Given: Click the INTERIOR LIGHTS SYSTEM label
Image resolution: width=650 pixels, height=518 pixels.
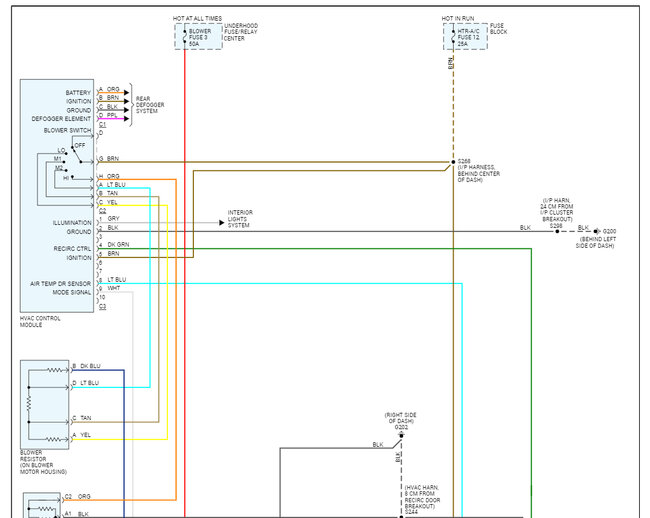Looking at the screenshot, I should [x=240, y=219].
